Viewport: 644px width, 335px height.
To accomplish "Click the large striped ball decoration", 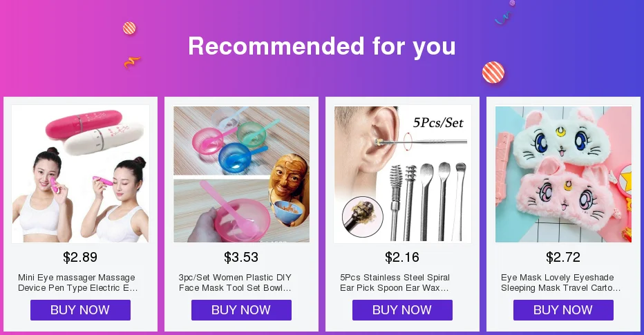I will click(x=493, y=73).
